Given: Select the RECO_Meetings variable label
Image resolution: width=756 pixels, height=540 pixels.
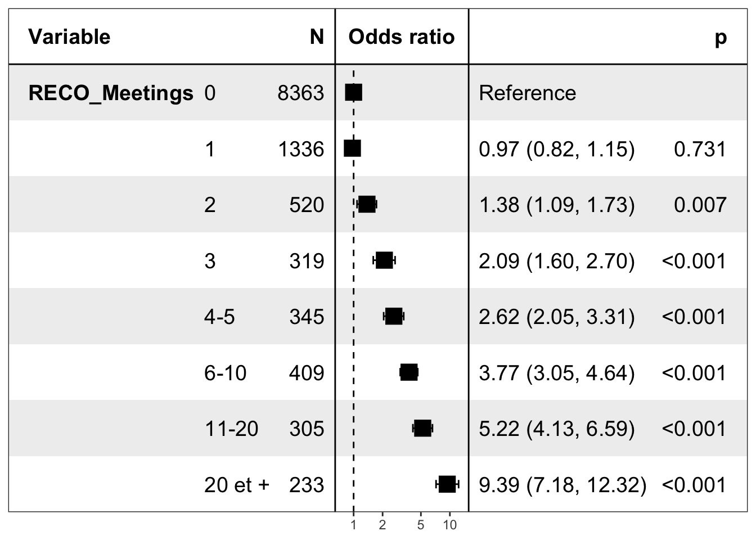Looking at the screenshot, I should pyautogui.click(x=111, y=93).
